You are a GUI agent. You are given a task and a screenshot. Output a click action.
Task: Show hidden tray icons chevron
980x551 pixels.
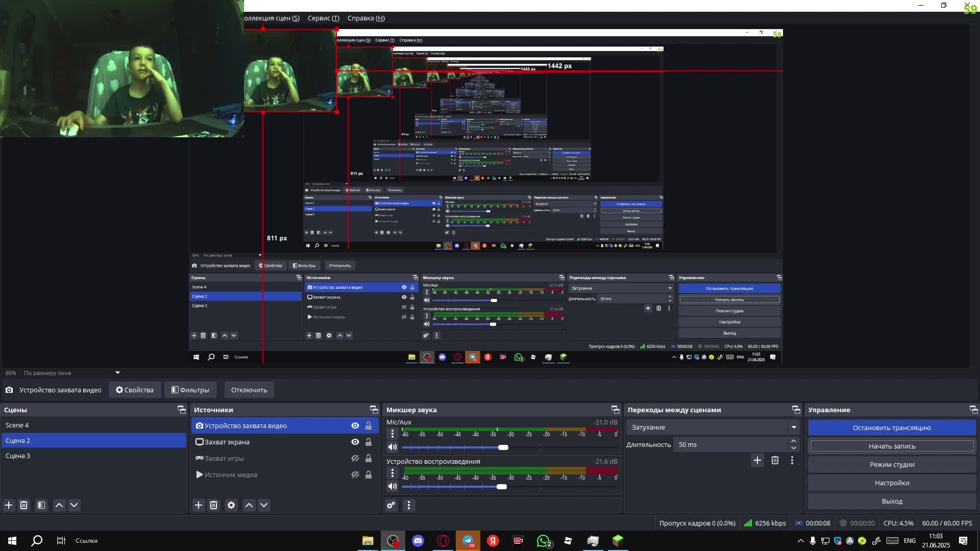point(800,541)
